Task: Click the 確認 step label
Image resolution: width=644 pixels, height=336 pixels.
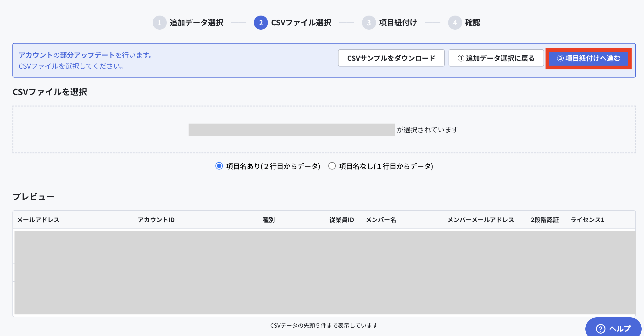Action: (472, 23)
